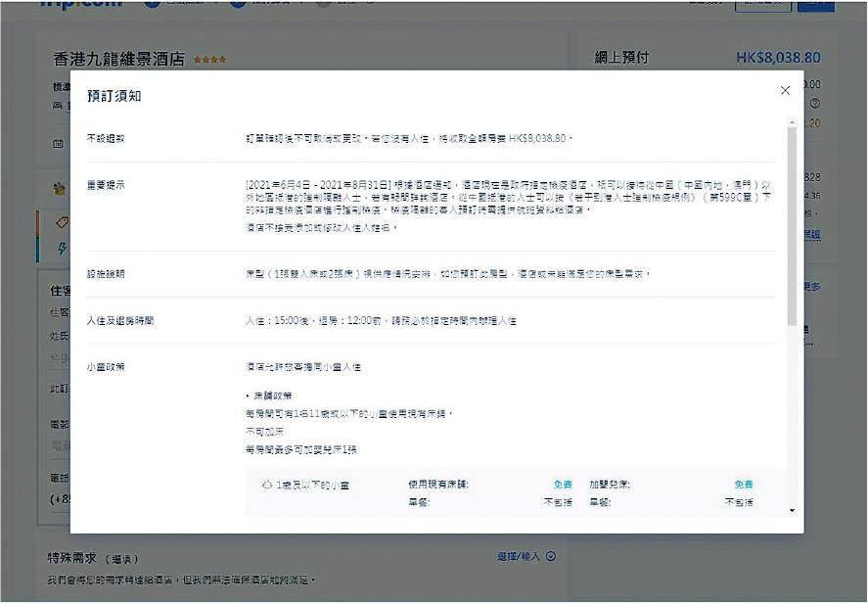Click the dialog scrollbar thumb
Viewport: 868px width, 603px height.
(x=793, y=226)
